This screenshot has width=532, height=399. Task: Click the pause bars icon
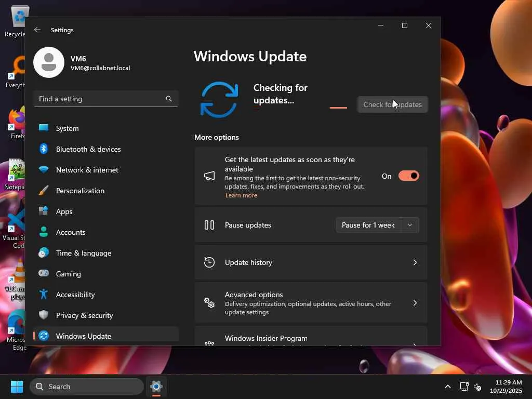coord(209,225)
